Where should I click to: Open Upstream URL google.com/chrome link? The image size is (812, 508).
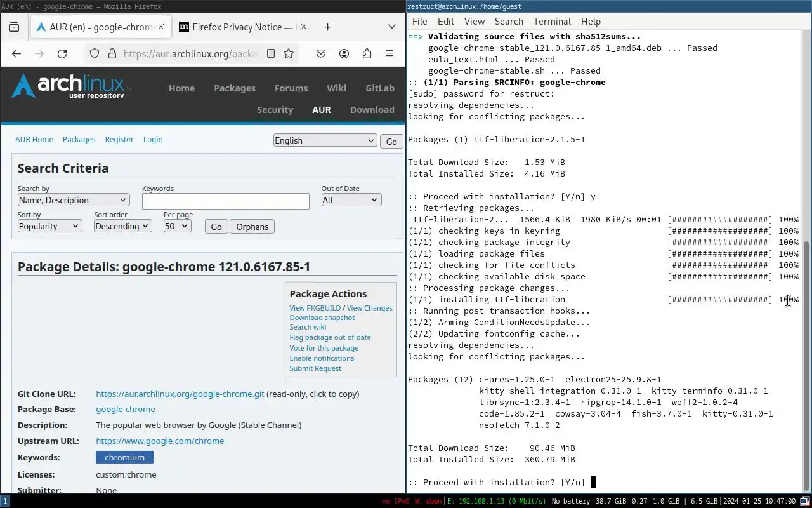[160, 441]
